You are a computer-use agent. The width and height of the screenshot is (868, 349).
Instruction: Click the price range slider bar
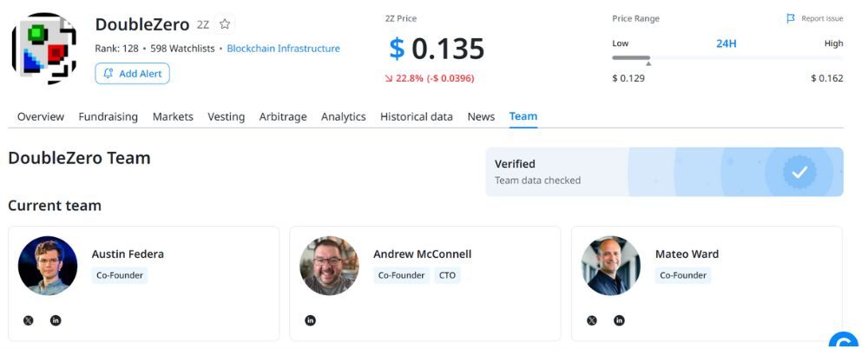[727, 58]
